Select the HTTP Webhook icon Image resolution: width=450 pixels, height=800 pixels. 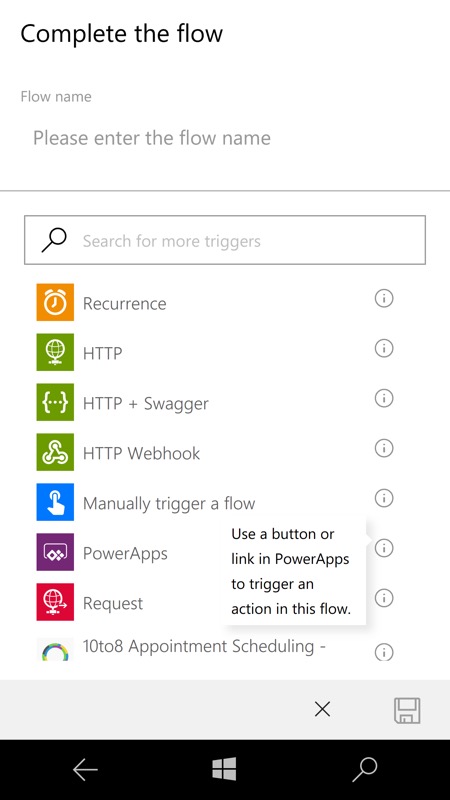55,452
